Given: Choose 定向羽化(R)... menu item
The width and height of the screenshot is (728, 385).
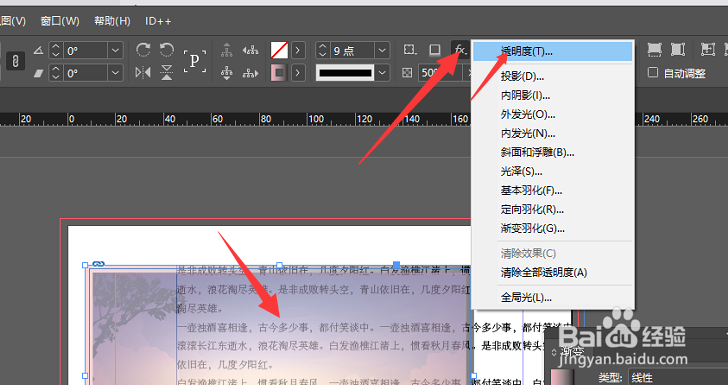Looking at the screenshot, I should (x=552, y=209).
